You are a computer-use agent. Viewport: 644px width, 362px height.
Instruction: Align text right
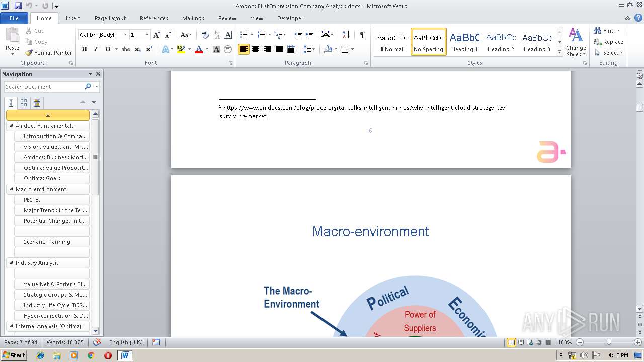point(267,49)
